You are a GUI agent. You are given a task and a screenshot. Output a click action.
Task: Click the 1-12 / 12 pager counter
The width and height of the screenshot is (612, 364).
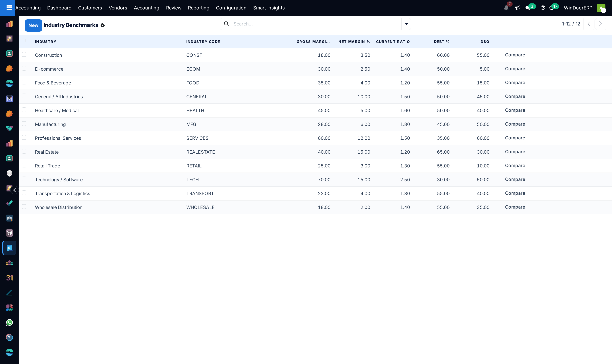571,24
